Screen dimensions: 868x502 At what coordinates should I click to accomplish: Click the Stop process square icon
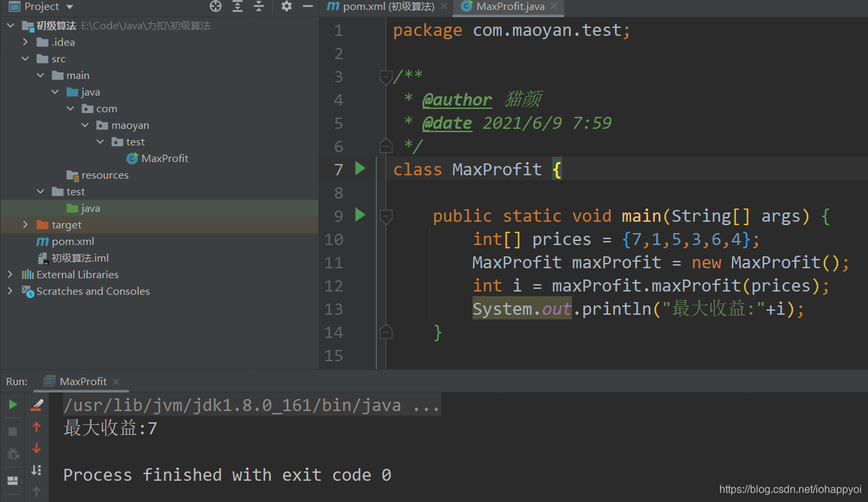(x=13, y=432)
